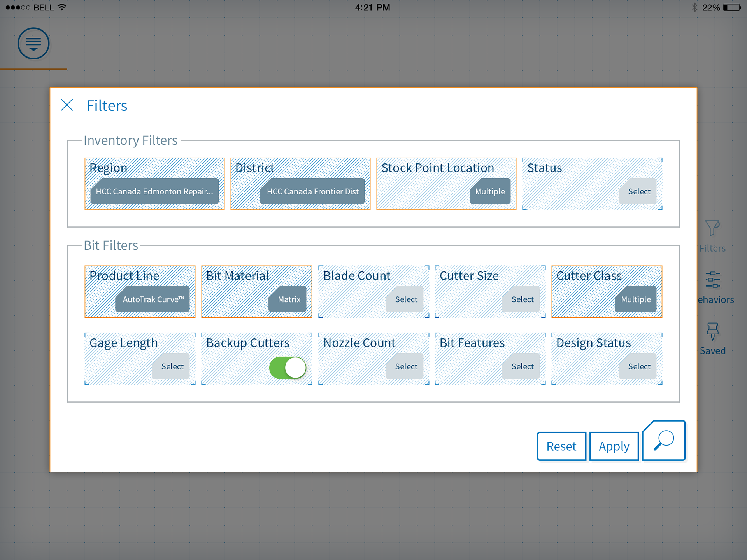The image size is (747, 560).
Task: Open the circular menu icon at top left
Action: pos(33,43)
